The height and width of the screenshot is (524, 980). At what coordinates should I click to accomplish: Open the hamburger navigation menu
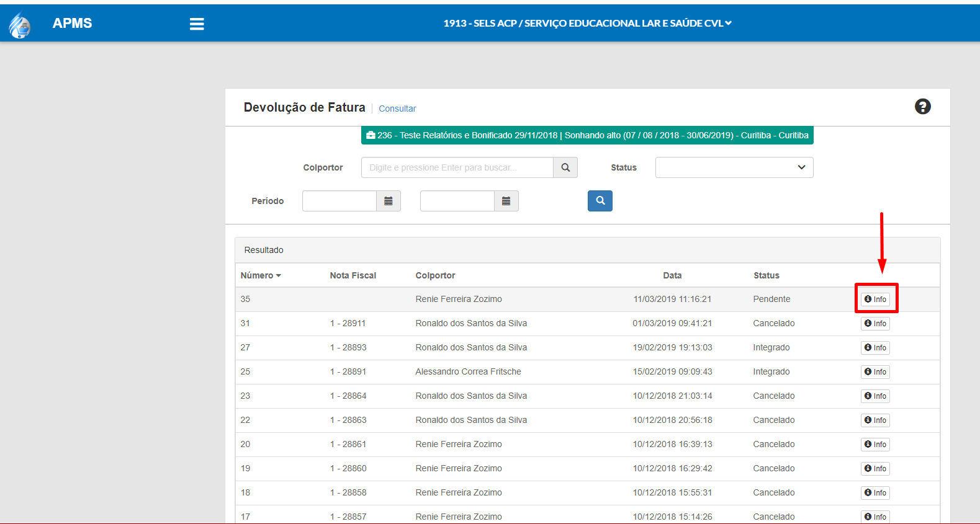point(197,24)
